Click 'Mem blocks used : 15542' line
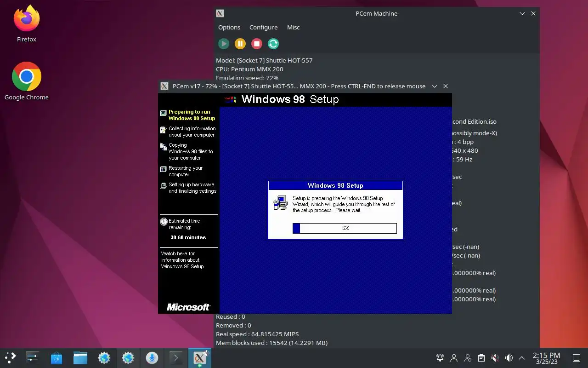588x368 pixels. tap(271, 343)
